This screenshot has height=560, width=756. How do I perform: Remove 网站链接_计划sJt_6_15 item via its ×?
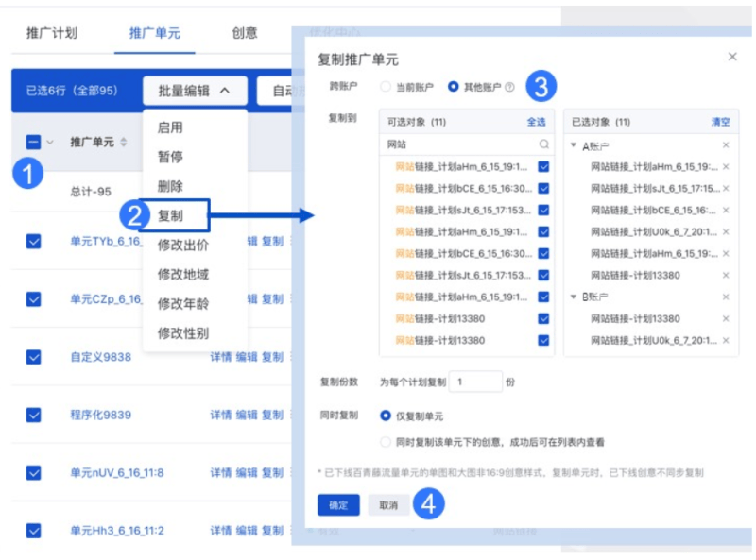point(724,186)
